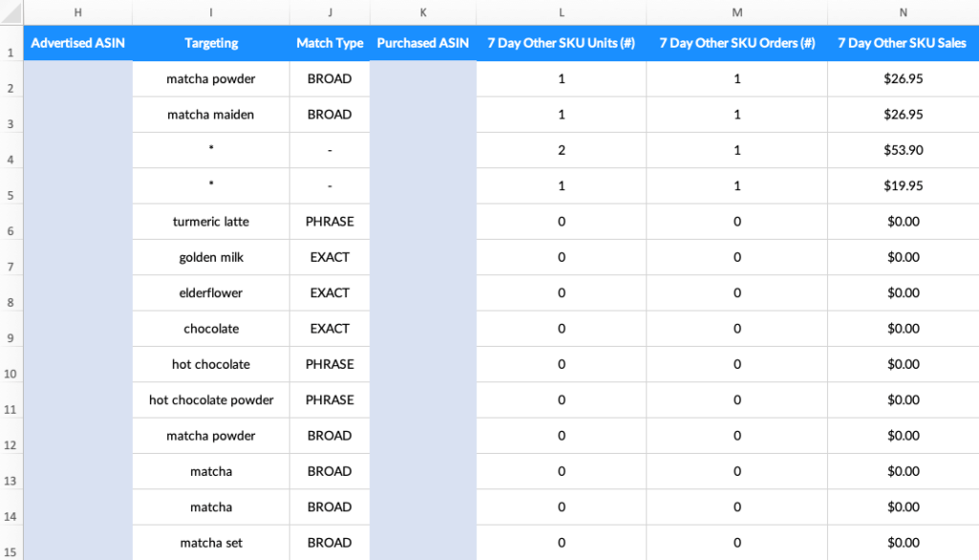Image resolution: width=979 pixels, height=560 pixels.
Task: Select the hot chocolate powder cell
Action: (x=211, y=400)
